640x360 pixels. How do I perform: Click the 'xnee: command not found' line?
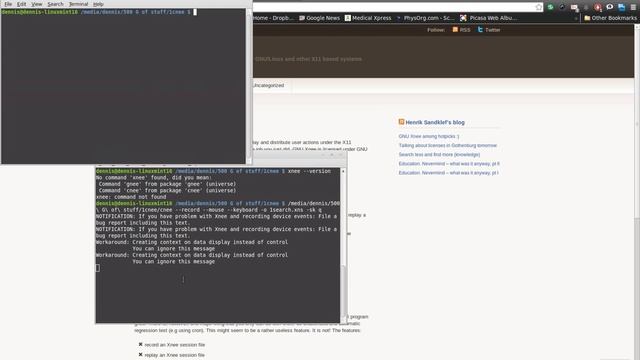pyautogui.click(x=131, y=197)
